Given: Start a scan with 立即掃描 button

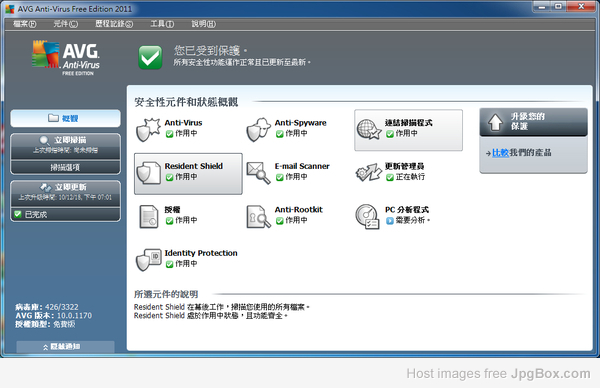Looking at the screenshot, I should click(65, 145).
